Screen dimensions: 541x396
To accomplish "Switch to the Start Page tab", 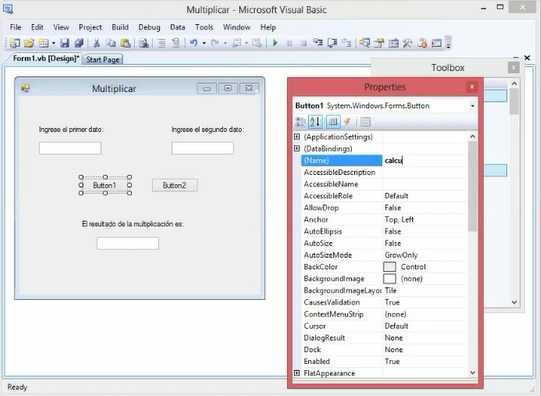I will [103, 60].
